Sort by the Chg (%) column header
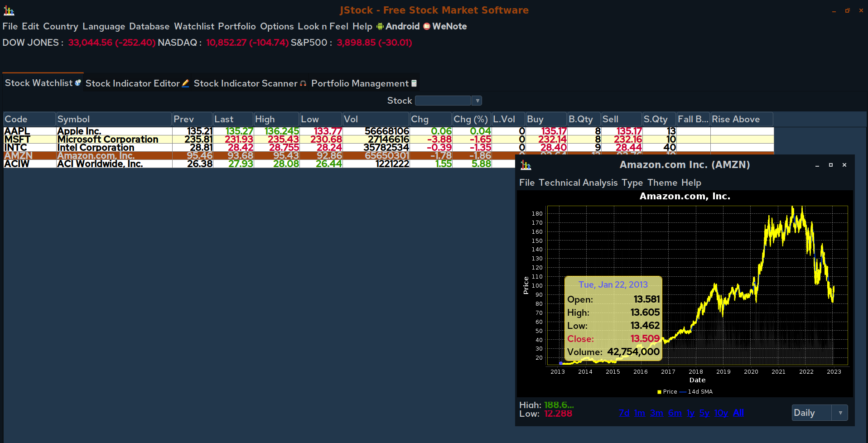Image resolution: width=868 pixels, height=443 pixels. pos(472,119)
